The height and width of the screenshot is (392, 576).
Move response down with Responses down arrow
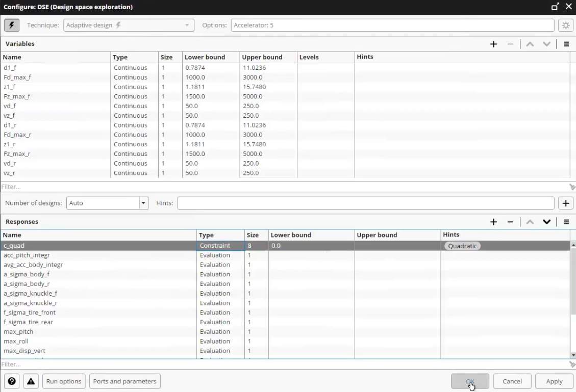coord(546,222)
